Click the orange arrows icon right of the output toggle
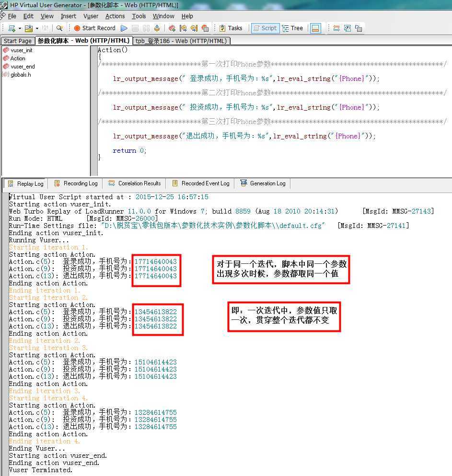Screen dimensions: 452x476 (x=336, y=28)
